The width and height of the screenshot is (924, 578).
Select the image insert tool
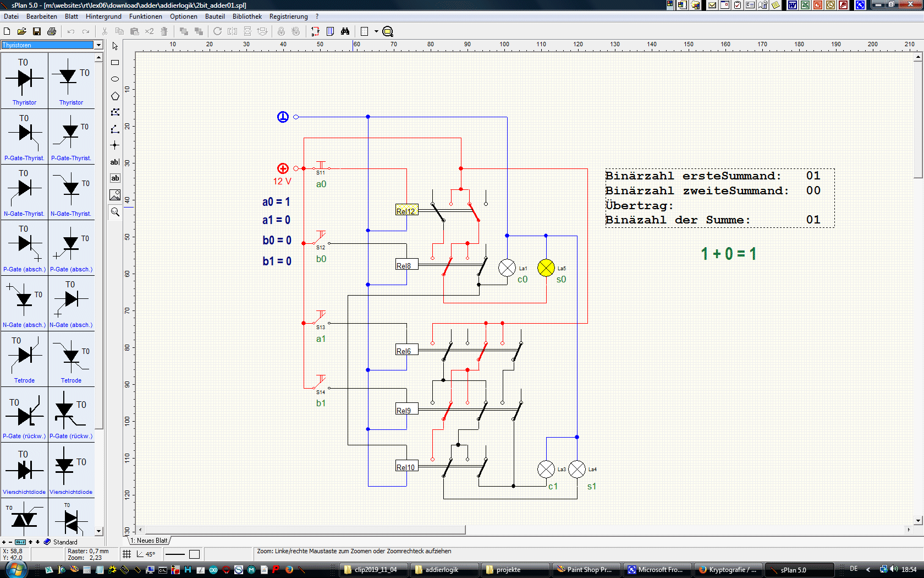click(115, 195)
